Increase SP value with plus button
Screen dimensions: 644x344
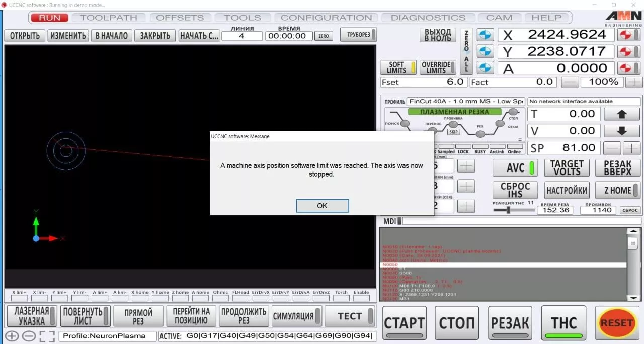click(x=631, y=148)
